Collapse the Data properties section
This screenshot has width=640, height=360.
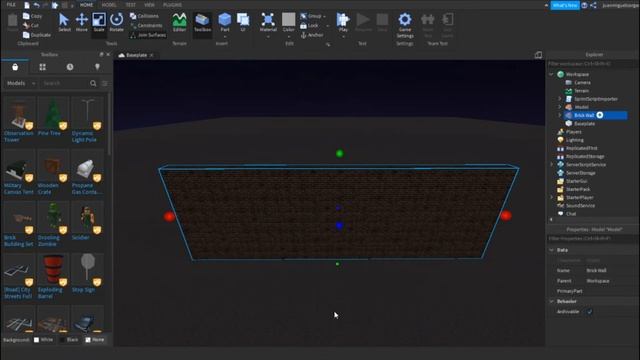551,250
